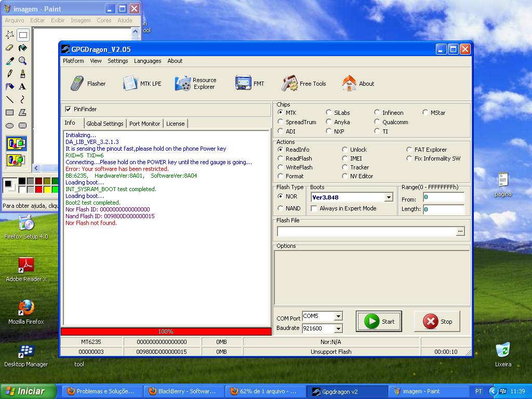
Task: Pick the yellow color in Paint palette
Action: [x=47, y=189]
